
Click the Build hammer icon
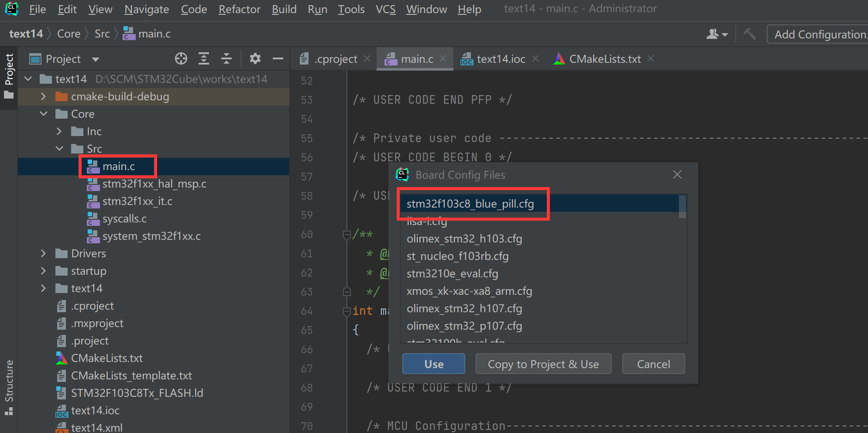750,34
